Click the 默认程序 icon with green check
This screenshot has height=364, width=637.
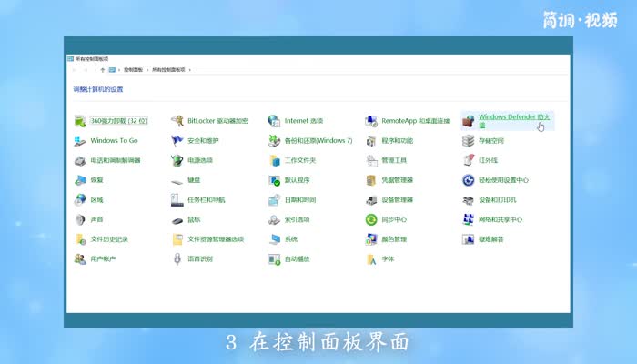[274, 180]
